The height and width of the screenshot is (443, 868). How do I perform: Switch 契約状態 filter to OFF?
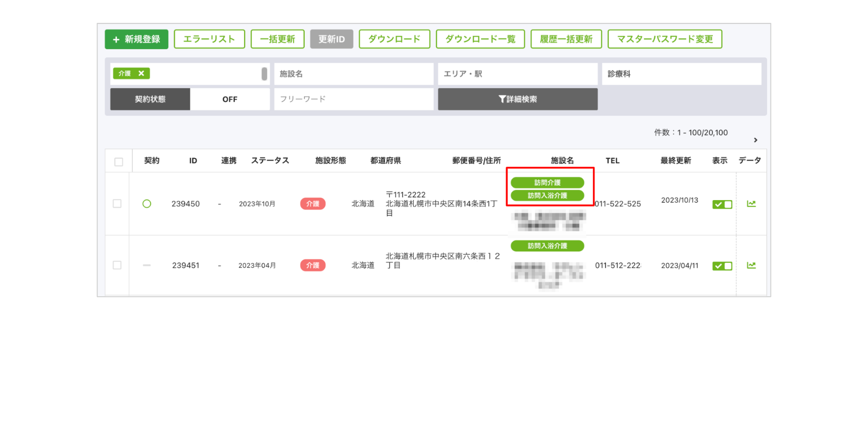click(x=230, y=99)
